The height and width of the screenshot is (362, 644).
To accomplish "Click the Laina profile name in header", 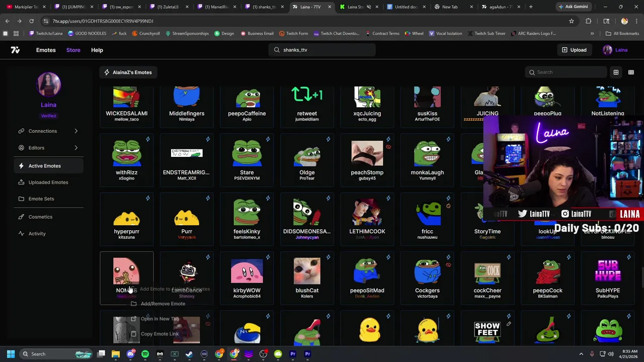I will 621,50.
